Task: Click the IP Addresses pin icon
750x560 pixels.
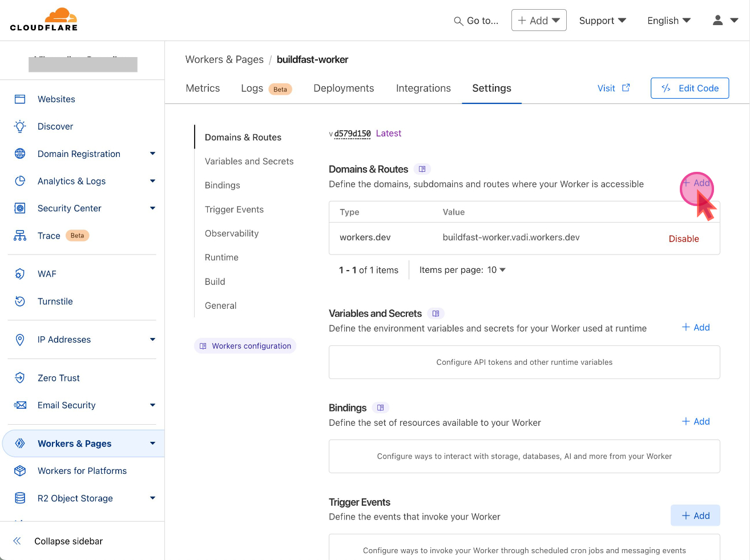Action: [20, 340]
